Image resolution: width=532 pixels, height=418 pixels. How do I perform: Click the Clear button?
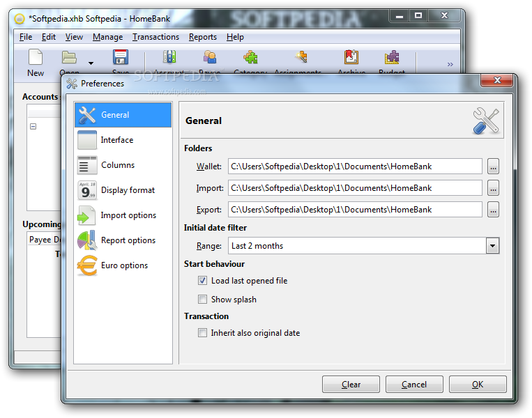351,384
